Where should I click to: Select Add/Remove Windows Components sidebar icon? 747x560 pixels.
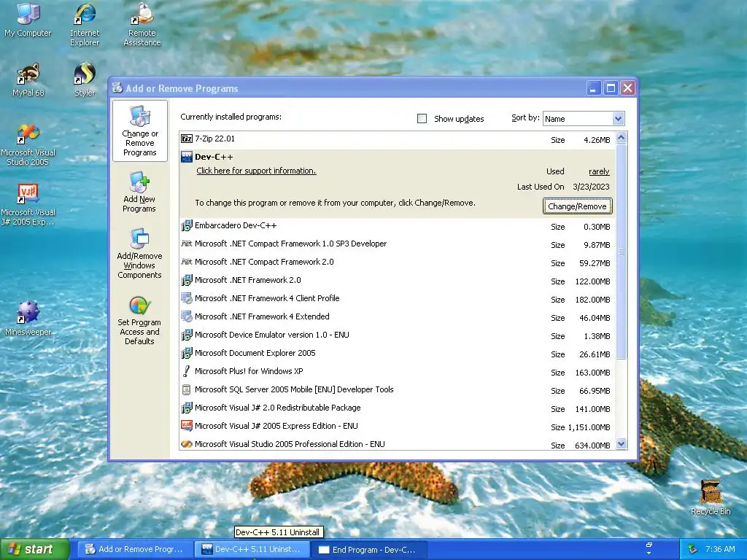click(x=139, y=253)
